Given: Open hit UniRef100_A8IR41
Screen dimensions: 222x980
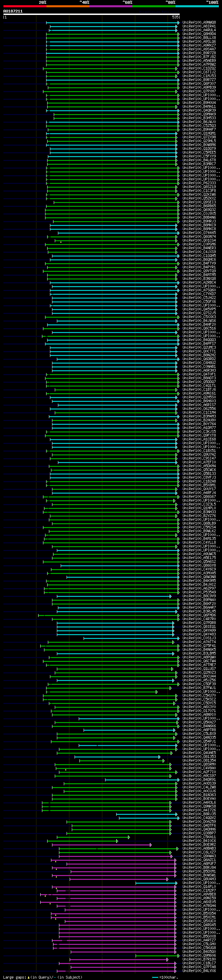Looking at the screenshot, I should click(199, 26).
